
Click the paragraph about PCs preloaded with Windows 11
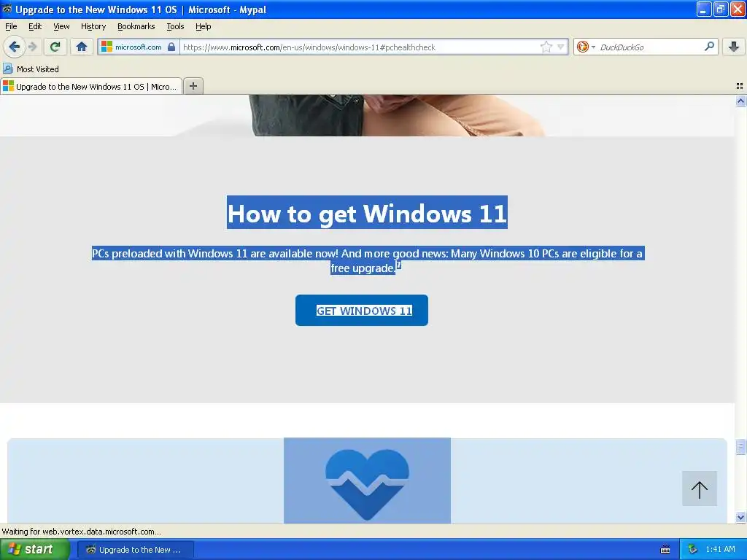pyautogui.click(x=367, y=260)
